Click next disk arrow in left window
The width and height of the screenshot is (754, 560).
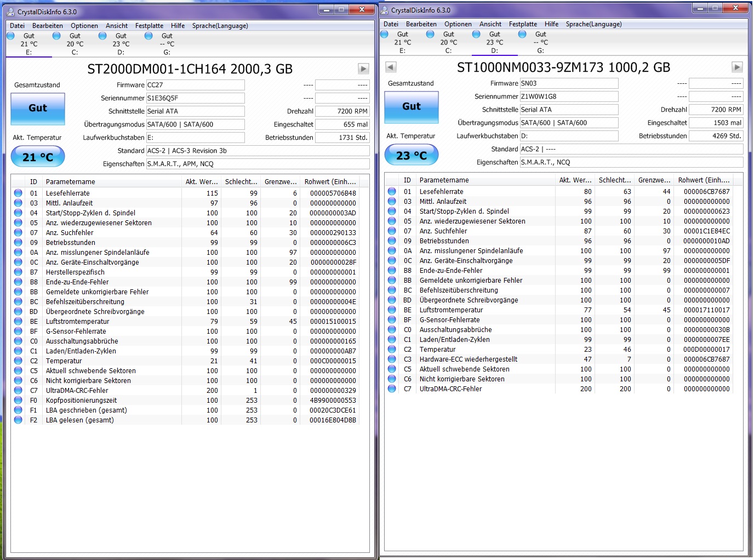point(363,68)
